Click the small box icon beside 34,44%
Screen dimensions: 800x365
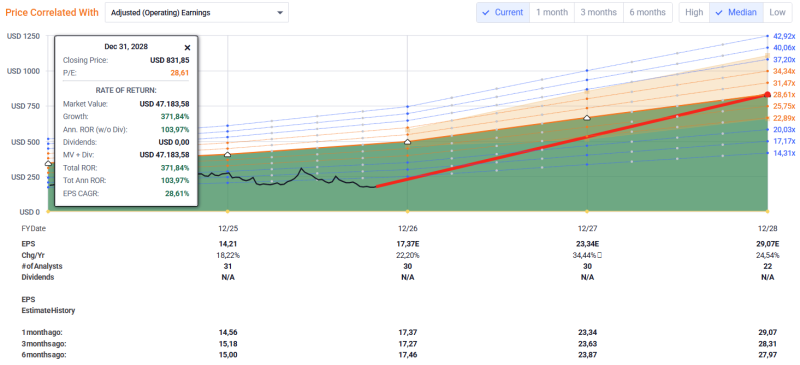(601, 255)
